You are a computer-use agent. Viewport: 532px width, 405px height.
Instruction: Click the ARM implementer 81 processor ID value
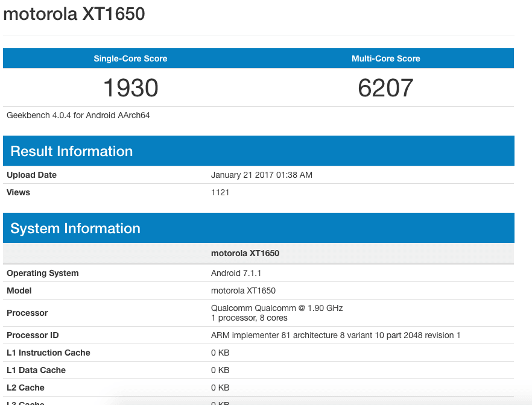[x=335, y=335]
